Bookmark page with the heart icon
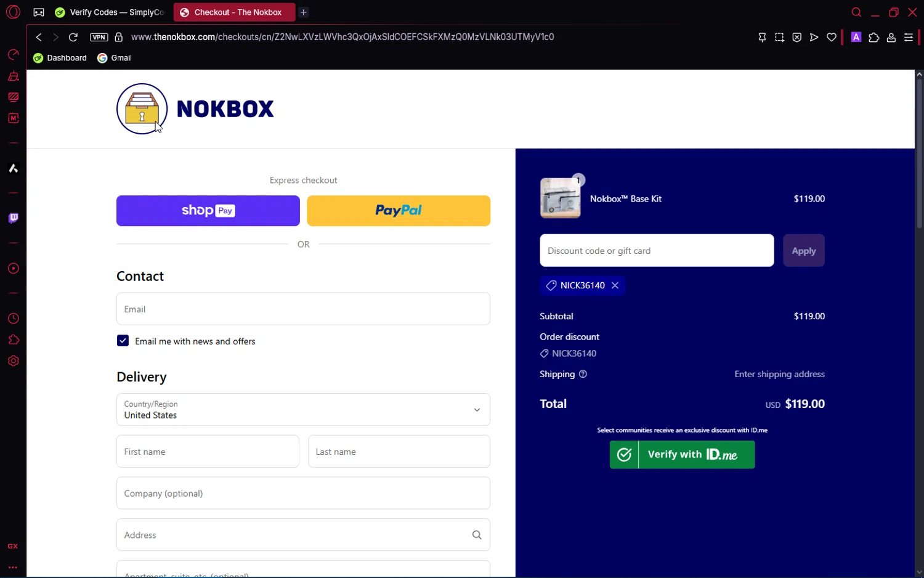This screenshot has width=924, height=578. click(831, 38)
